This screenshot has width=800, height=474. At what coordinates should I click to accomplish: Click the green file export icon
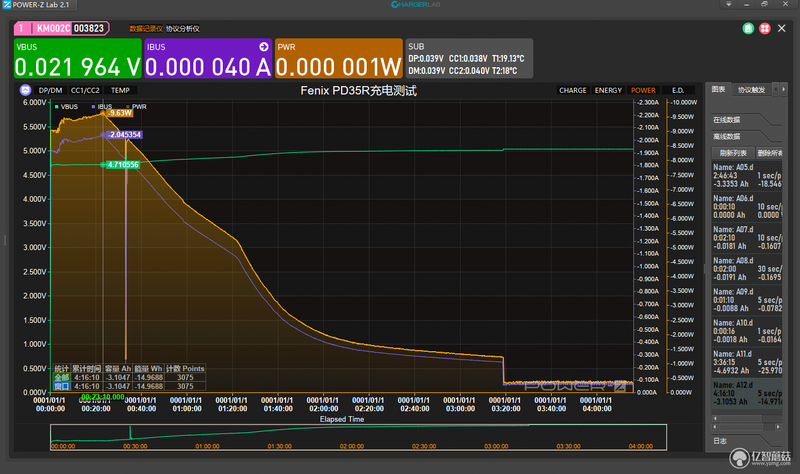coord(748,29)
